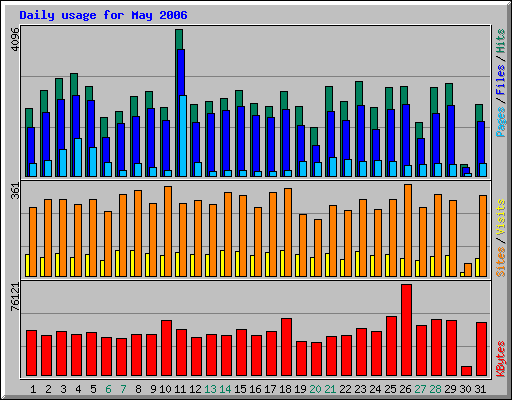The image size is (512, 400).
Task: Click the day '28' weekend axis label
Action: [435, 389]
